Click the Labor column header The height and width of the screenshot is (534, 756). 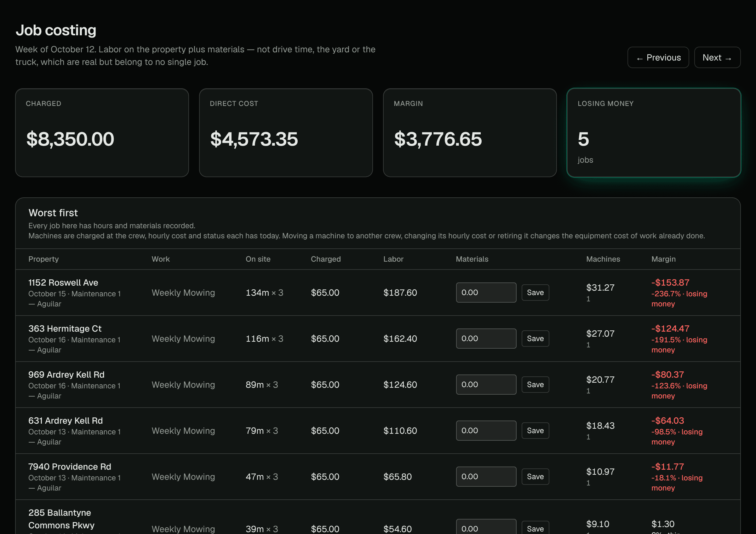point(393,259)
